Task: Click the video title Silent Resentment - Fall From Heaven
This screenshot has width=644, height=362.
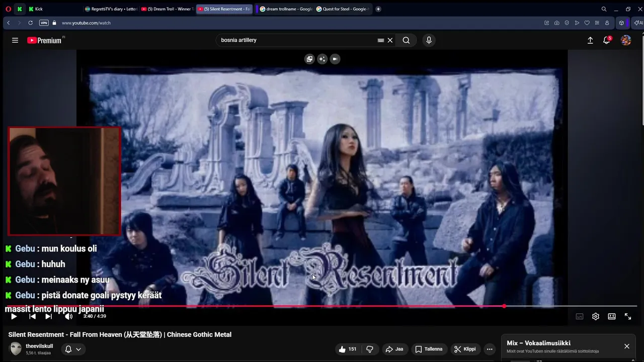Action: [120, 335]
